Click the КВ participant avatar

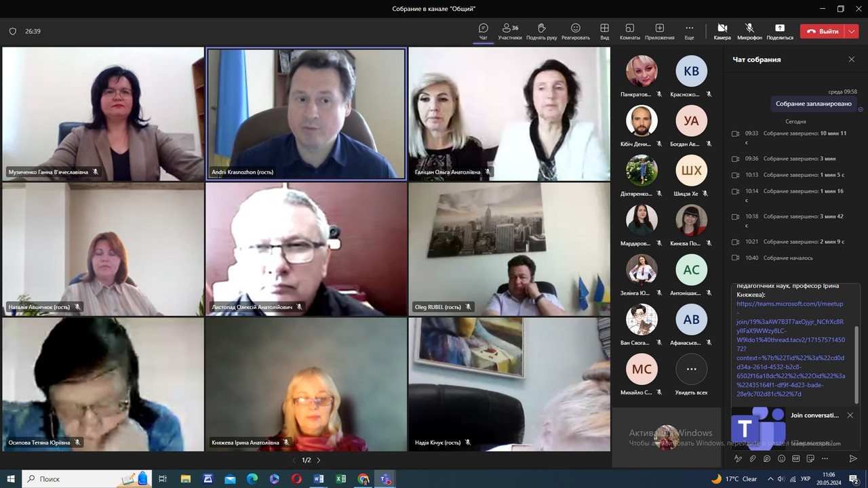click(691, 71)
